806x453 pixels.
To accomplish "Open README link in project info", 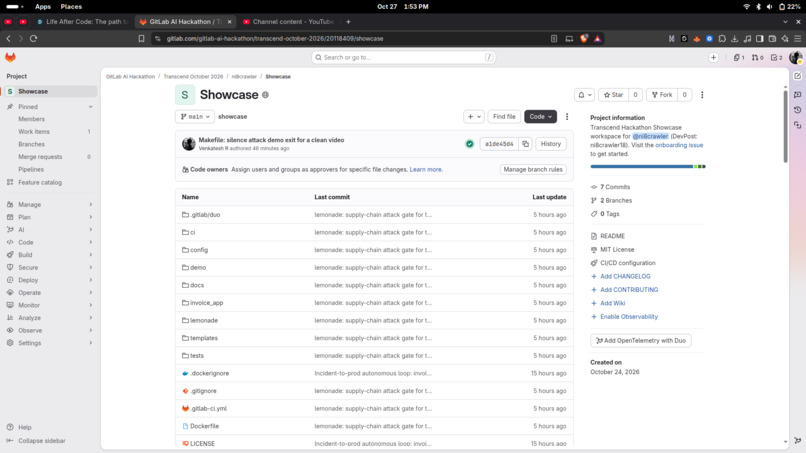I will tap(612, 236).
